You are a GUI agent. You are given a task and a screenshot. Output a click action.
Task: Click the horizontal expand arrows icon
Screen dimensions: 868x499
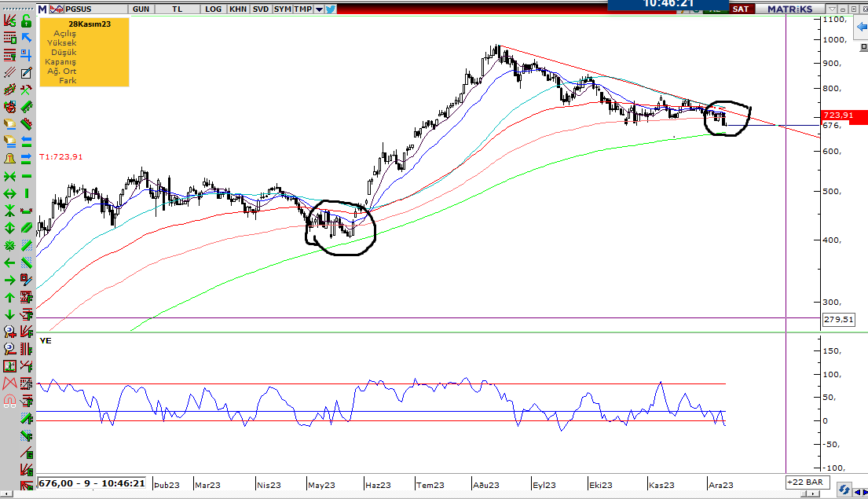tap(9, 194)
